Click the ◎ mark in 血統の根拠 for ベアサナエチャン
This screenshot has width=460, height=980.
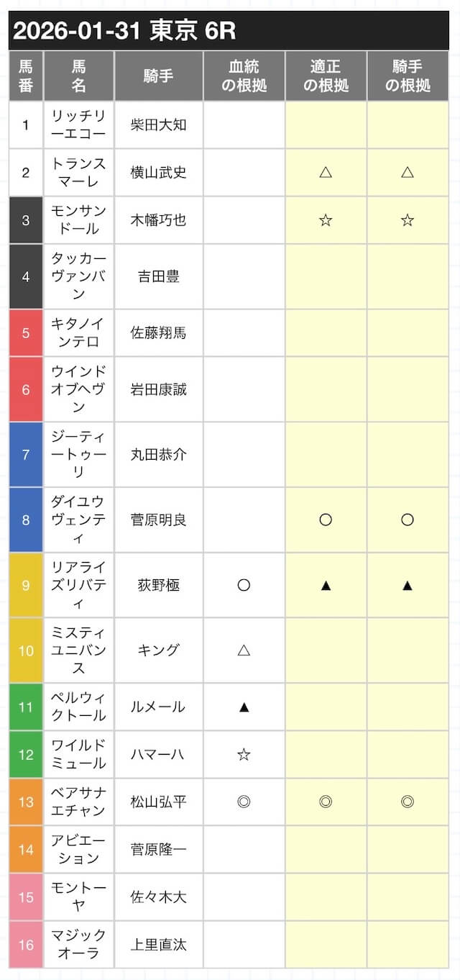click(x=244, y=802)
